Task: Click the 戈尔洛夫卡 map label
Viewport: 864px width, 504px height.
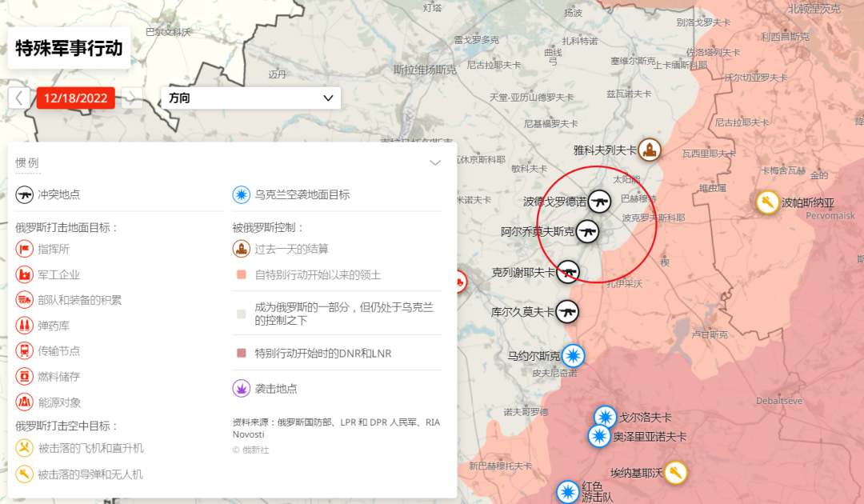Action: (x=646, y=417)
